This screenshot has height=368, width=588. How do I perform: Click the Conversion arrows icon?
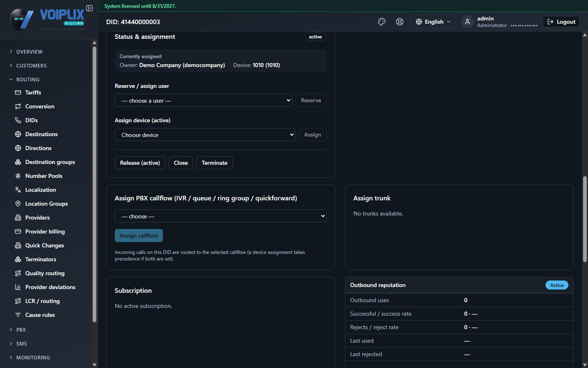(18, 106)
